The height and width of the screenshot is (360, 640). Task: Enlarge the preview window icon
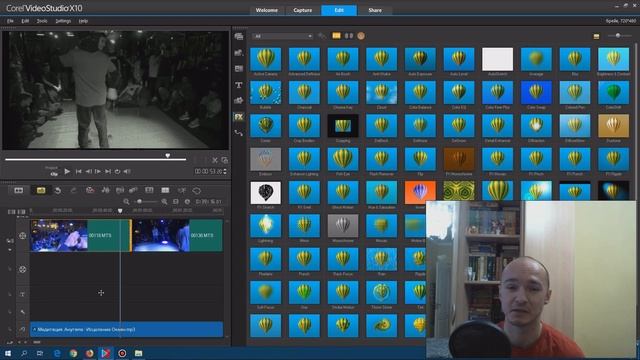point(224,160)
